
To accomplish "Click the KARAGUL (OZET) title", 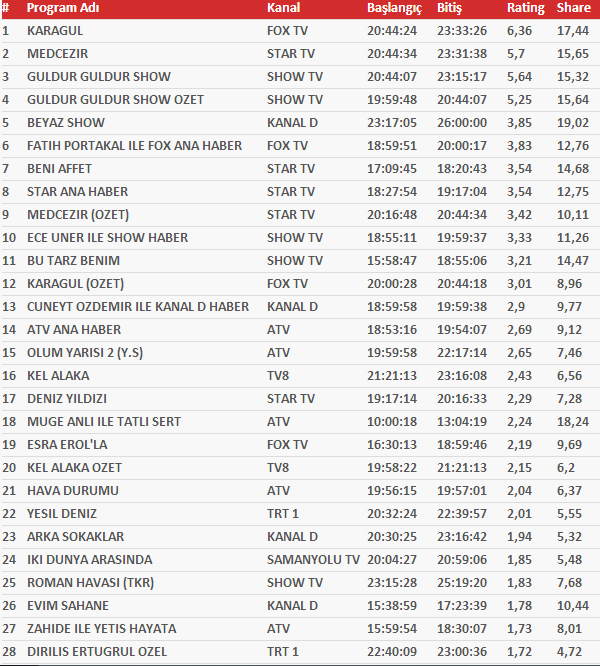I will [76, 283].
